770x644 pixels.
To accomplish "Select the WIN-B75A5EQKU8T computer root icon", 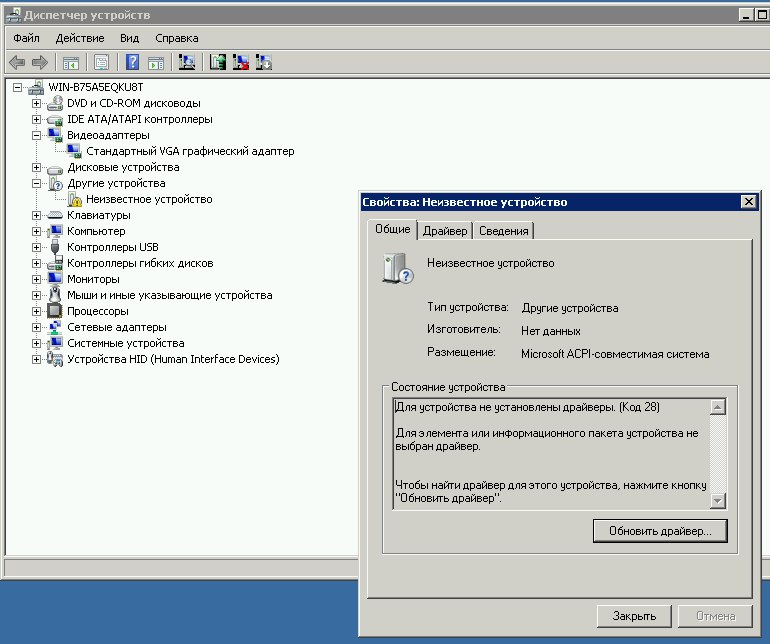I will [x=36, y=87].
